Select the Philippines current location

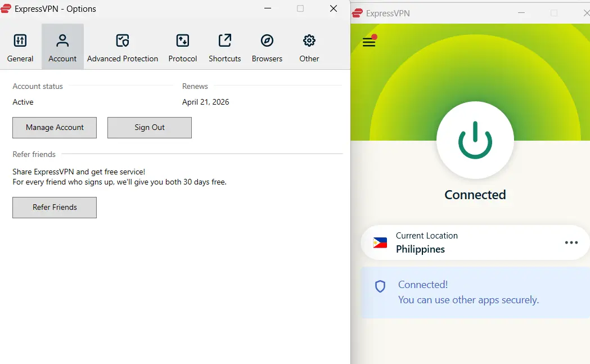[475, 242]
